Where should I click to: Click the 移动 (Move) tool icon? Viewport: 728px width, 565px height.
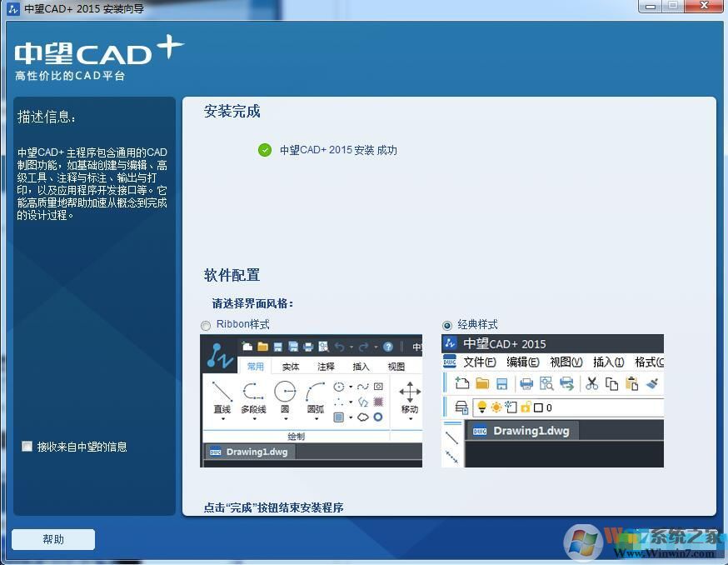click(408, 390)
